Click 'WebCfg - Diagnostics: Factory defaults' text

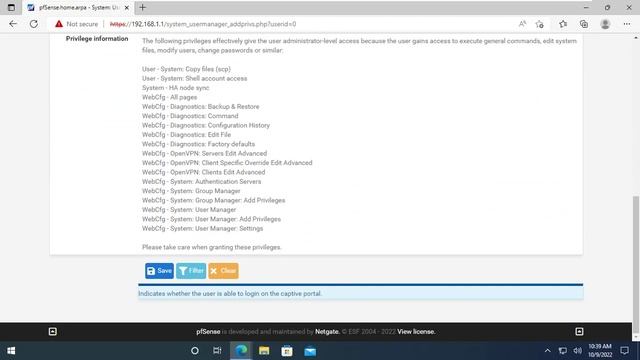point(198,144)
